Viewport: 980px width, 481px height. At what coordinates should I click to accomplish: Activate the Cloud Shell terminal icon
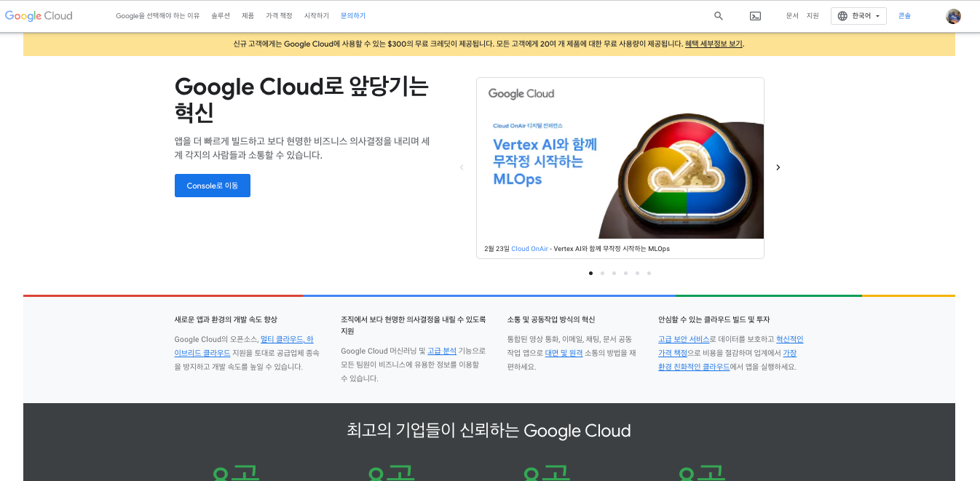point(755,15)
